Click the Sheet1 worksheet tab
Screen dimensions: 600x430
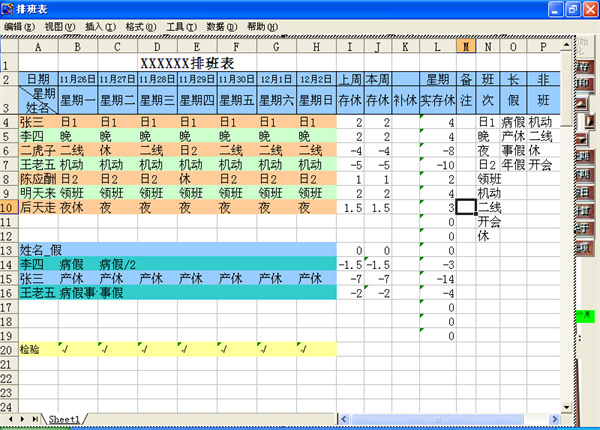(x=65, y=417)
